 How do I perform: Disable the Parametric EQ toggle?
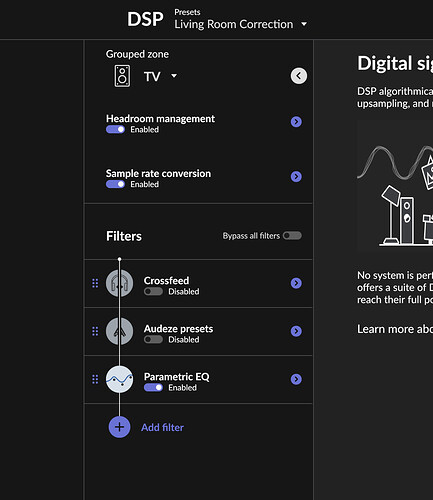(x=153, y=387)
